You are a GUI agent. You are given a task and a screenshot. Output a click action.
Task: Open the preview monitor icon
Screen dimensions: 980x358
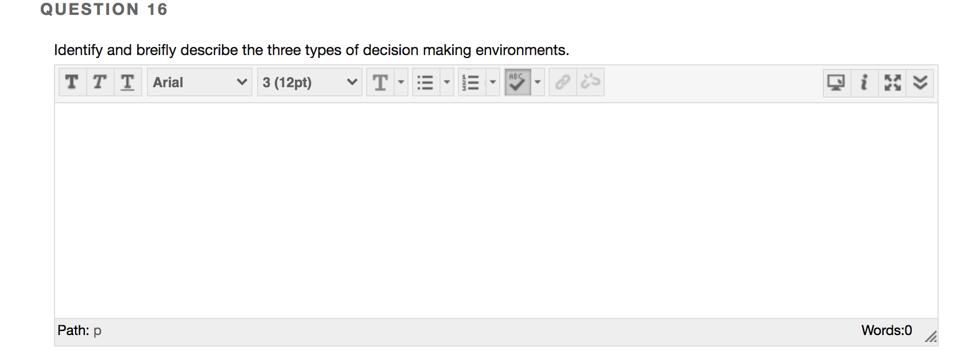(x=837, y=83)
